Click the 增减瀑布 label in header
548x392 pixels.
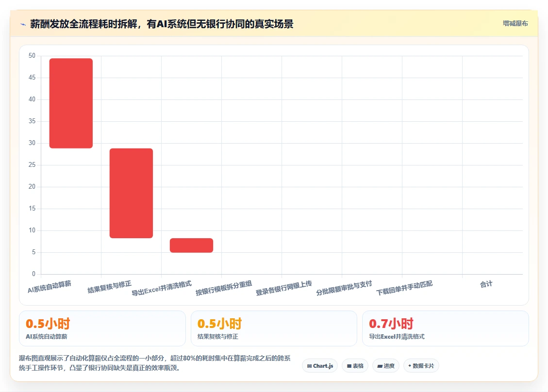click(x=515, y=23)
